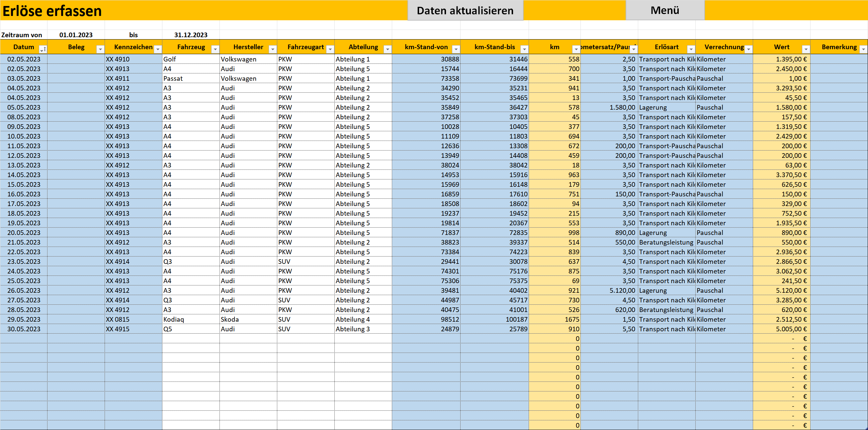Open the Kilometersatz/Pauschale filter dropdown
This screenshot has width=868, height=430.
[x=634, y=50]
